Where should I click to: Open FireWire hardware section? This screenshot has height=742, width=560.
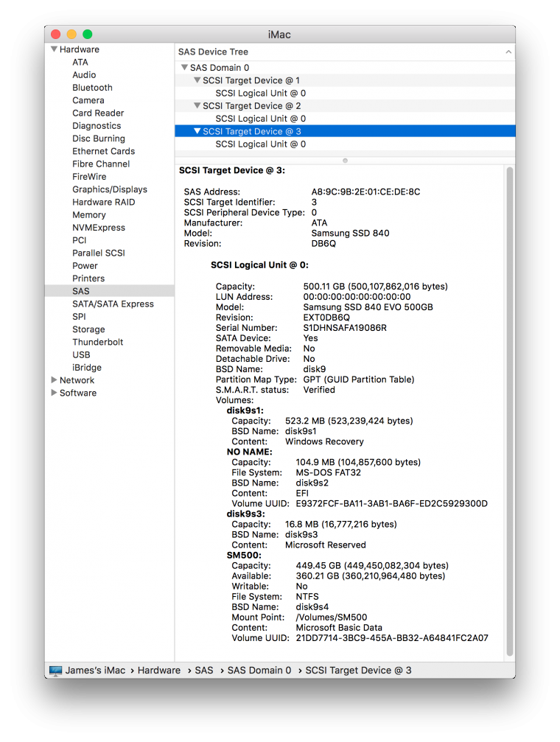click(89, 177)
